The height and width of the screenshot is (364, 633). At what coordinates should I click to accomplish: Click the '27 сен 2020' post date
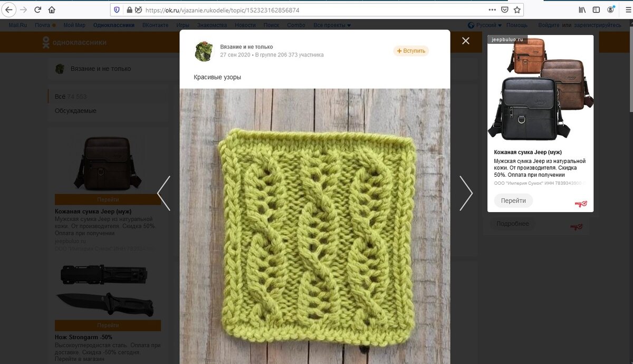tap(235, 55)
